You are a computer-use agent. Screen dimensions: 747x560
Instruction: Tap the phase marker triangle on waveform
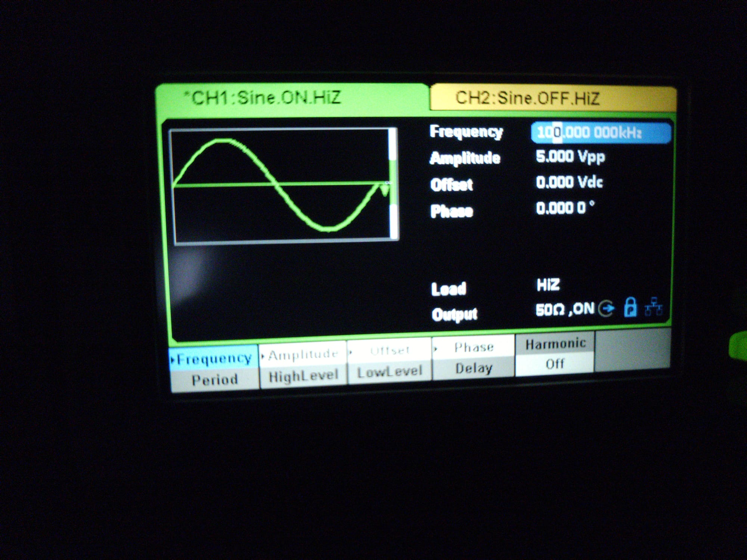coord(384,190)
